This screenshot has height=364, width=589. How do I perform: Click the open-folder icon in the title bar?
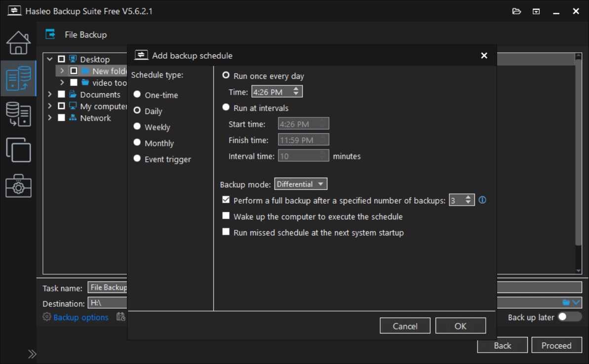click(x=516, y=11)
